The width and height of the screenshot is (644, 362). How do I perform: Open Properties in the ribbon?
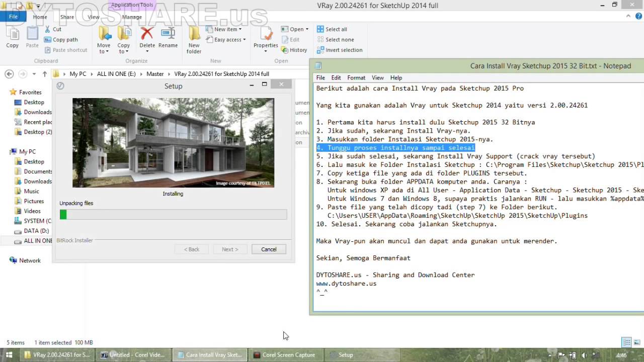266,40
